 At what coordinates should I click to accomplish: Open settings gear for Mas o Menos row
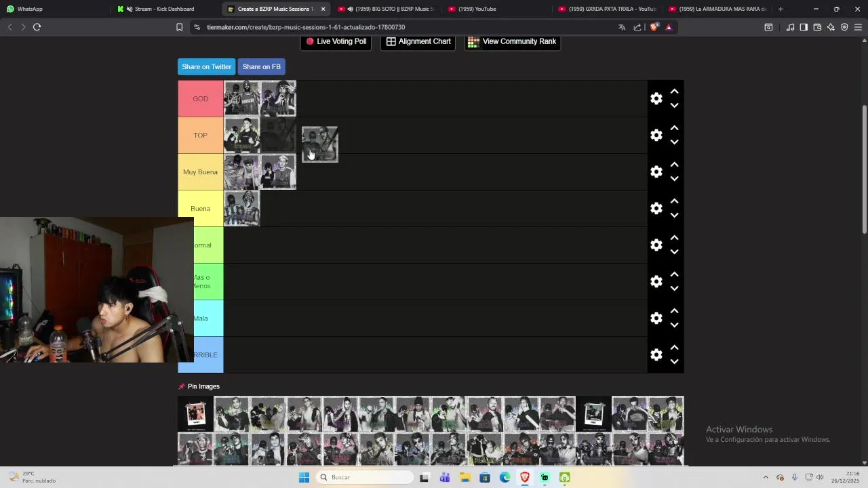[656, 282]
